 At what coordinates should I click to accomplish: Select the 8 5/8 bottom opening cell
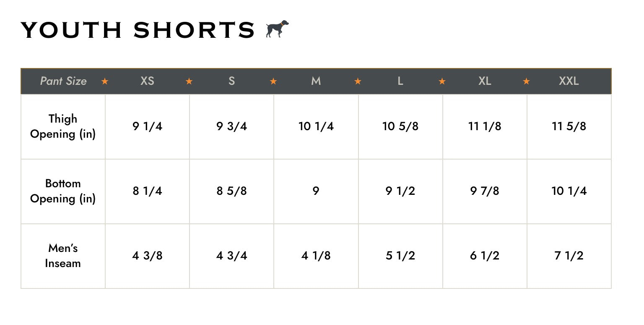(231, 191)
